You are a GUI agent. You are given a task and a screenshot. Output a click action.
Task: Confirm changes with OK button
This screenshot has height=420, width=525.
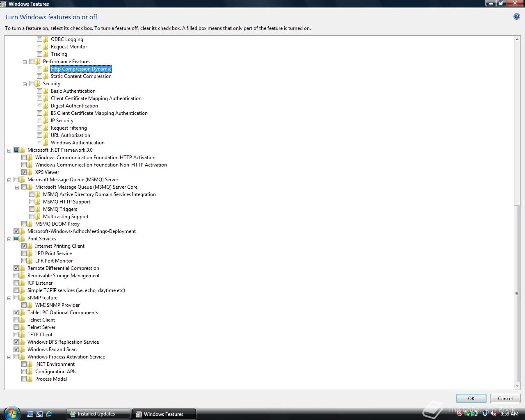tap(471, 398)
